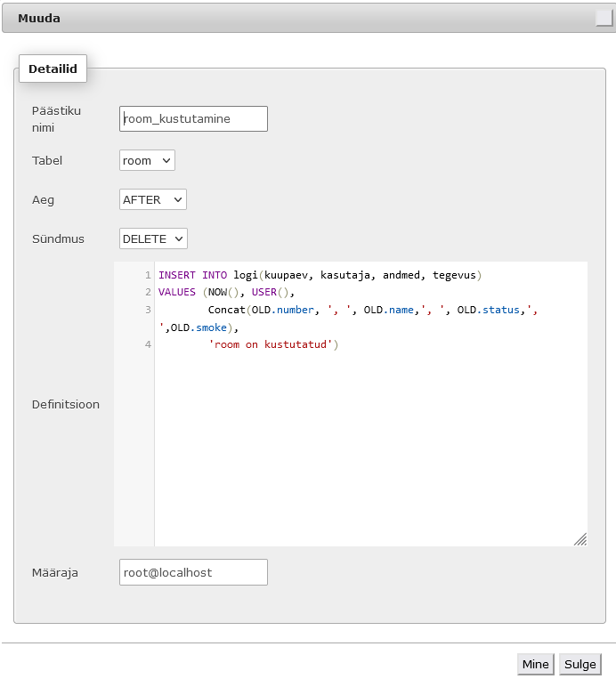Focus the Määraja field with root@localhost
Image resolution: width=616 pixels, height=687 pixels.
(194, 572)
